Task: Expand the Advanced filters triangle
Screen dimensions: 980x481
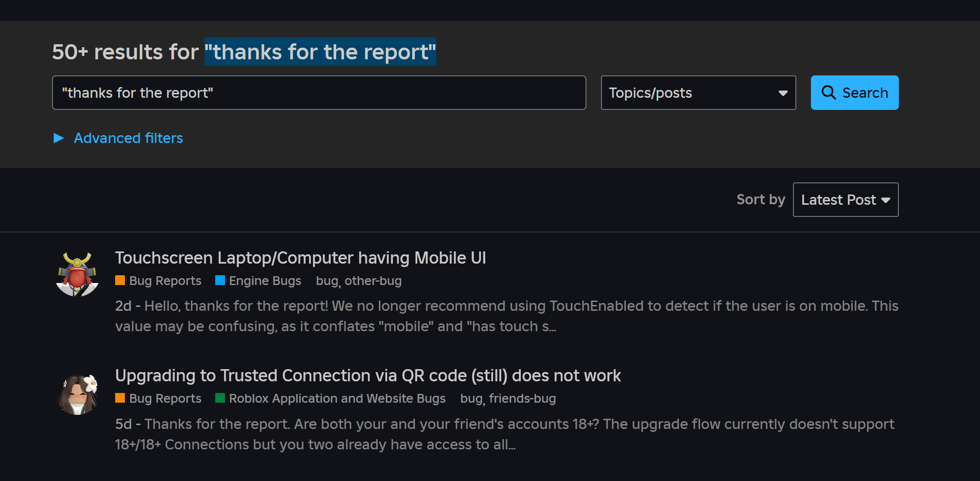Action: (x=59, y=138)
